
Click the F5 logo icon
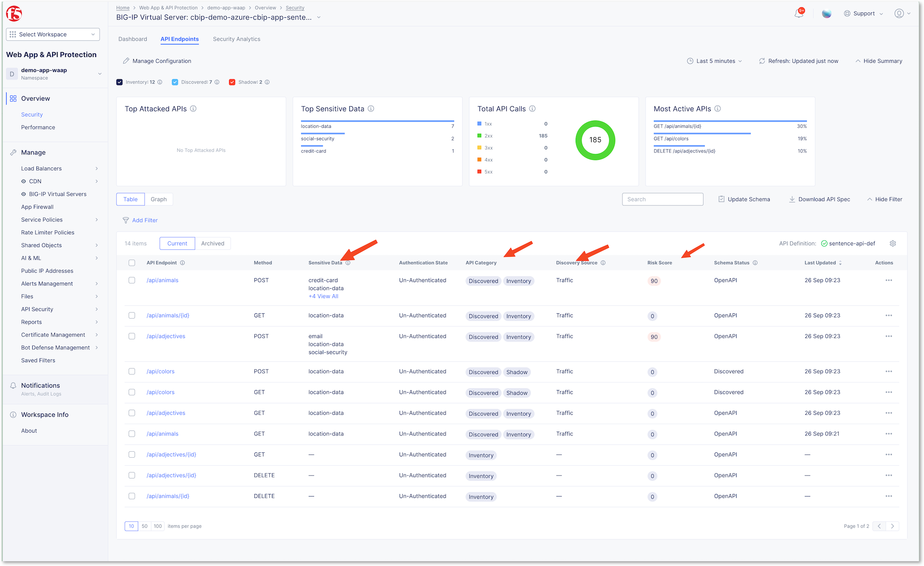[14, 13]
